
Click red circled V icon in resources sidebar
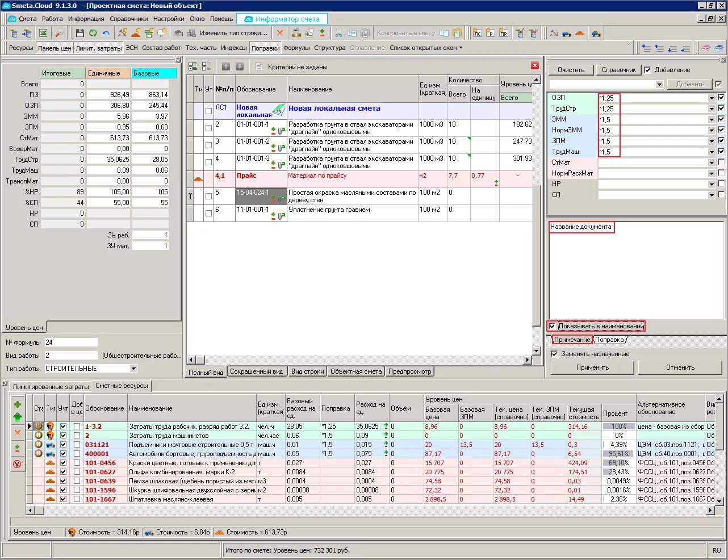tap(18, 464)
